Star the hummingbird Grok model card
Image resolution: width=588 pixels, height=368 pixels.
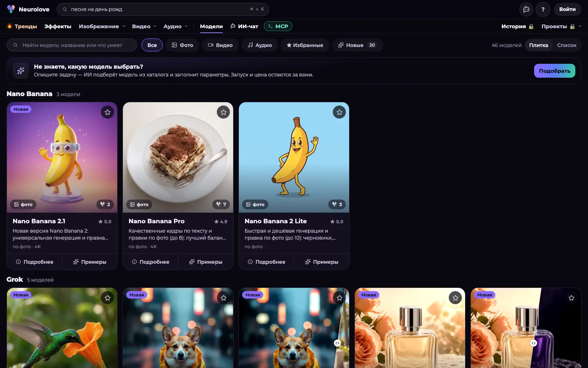[x=107, y=298]
